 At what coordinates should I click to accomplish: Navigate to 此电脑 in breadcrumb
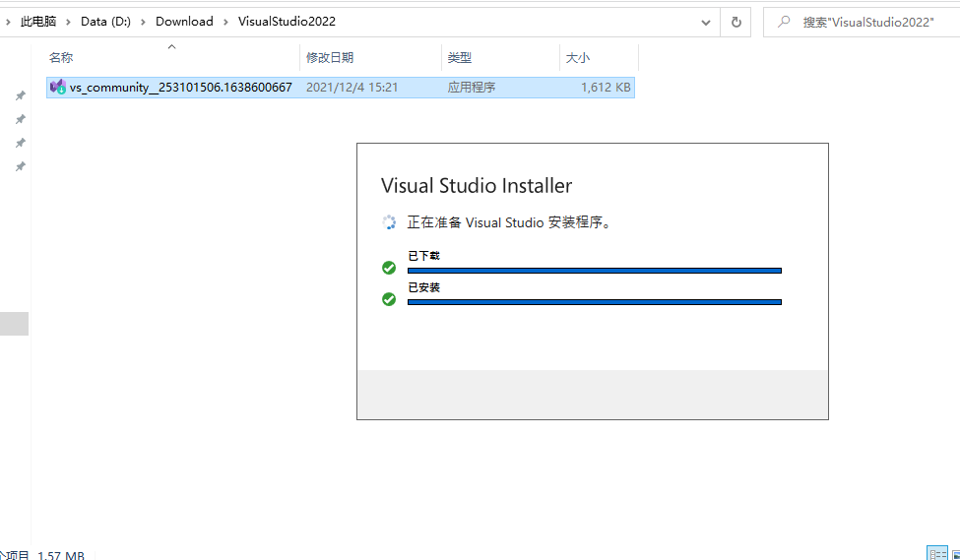pyautogui.click(x=38, y=22)
